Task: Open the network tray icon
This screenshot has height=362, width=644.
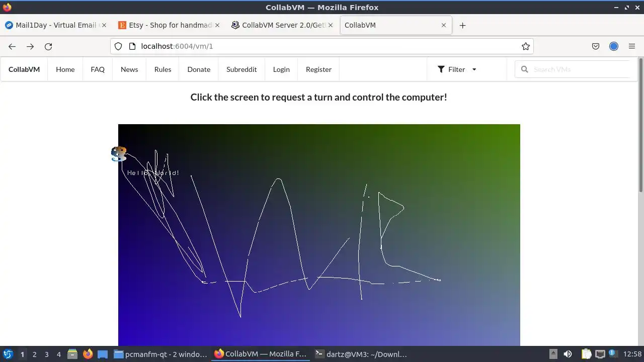Action: (600, 354)
